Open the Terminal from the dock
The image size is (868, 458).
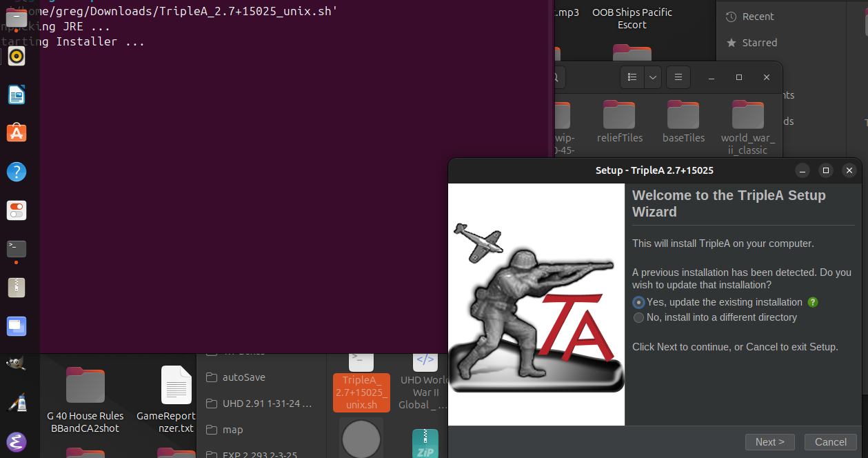(17, 249)
